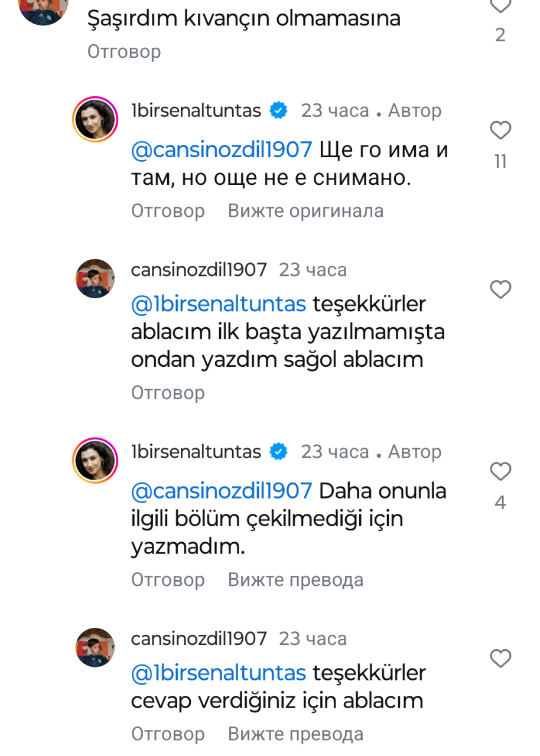Click 'Отговор' under 'çekilmediği için yazmadım' comment

click(x=168, y=580)
